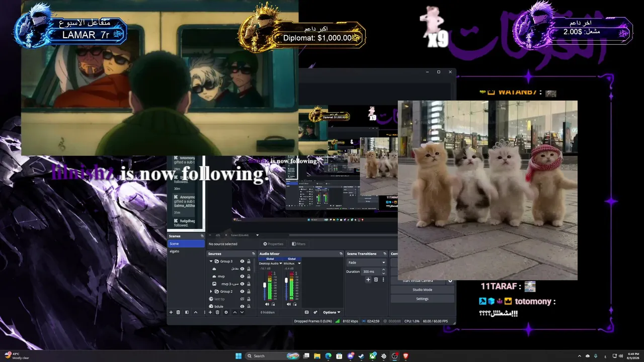The width and height of the screenshot is (644, 362).
Task: Move source down in Sources toolbar
Action: point(242,312)
